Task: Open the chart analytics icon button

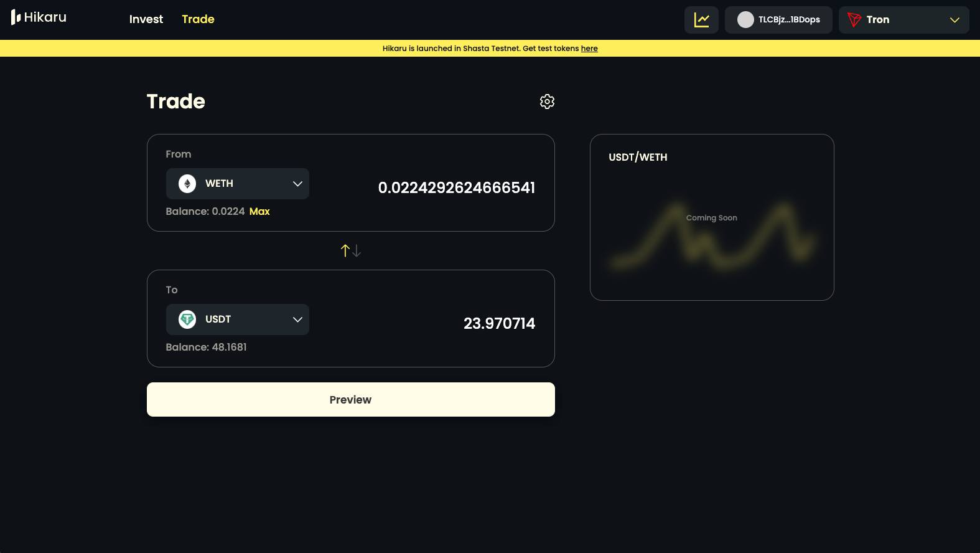Action: (x=701, y=20)
